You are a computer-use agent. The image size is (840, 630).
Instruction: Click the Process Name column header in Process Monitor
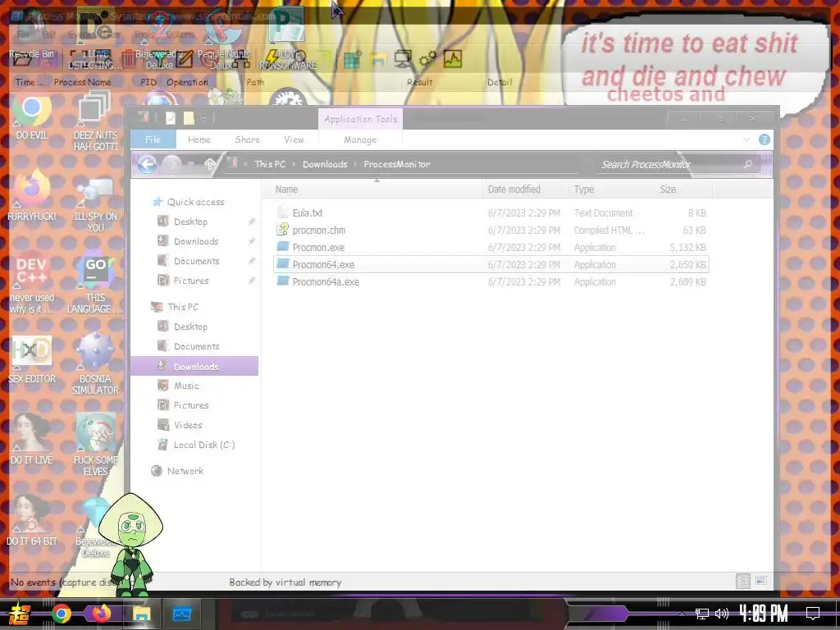click(x=83, y=82)
